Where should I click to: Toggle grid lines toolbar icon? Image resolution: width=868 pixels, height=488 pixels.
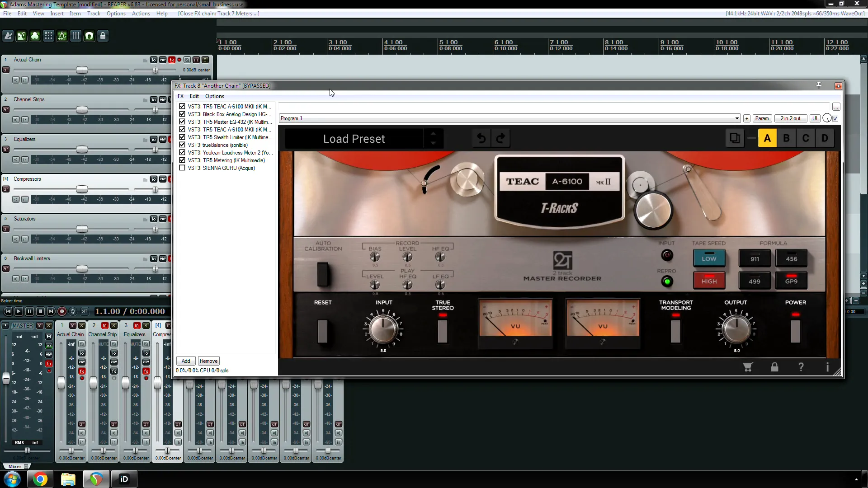pos(48,36)
